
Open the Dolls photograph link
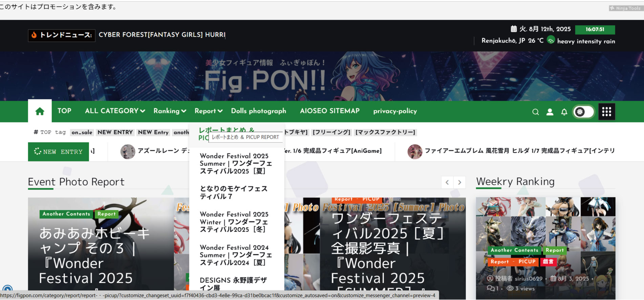pos(258,111)
